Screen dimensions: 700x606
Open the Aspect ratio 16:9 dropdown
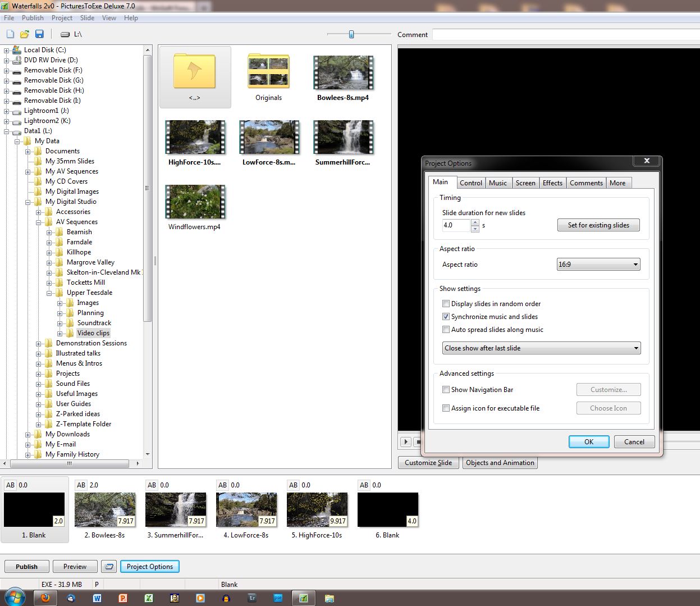pyautogui.click(x=598, y=265)
